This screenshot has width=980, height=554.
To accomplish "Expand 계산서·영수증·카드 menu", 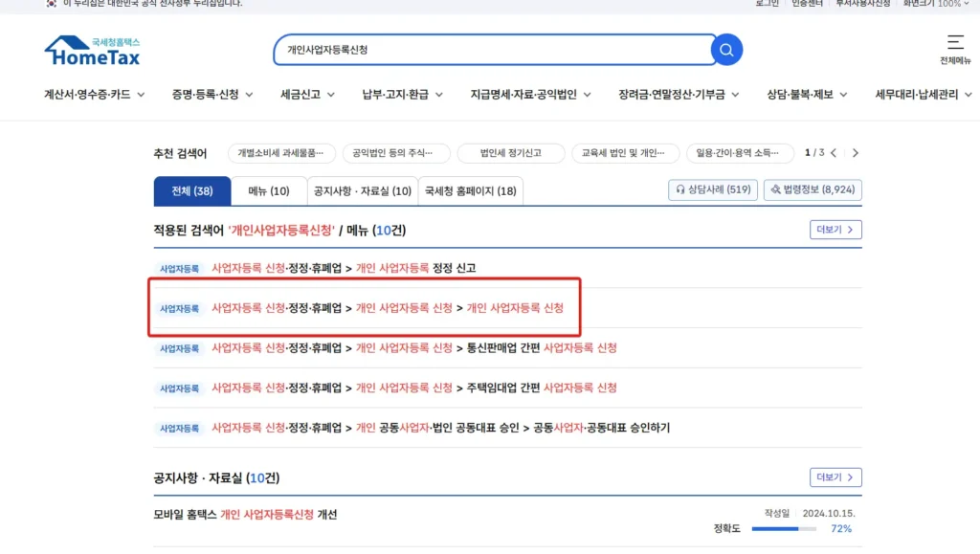I will click(x=94, y=95).
